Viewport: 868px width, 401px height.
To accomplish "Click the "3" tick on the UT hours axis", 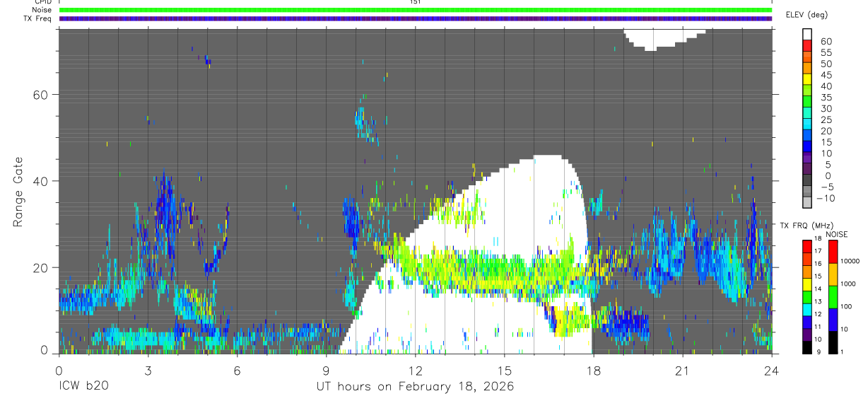I will tap(148, 371).
